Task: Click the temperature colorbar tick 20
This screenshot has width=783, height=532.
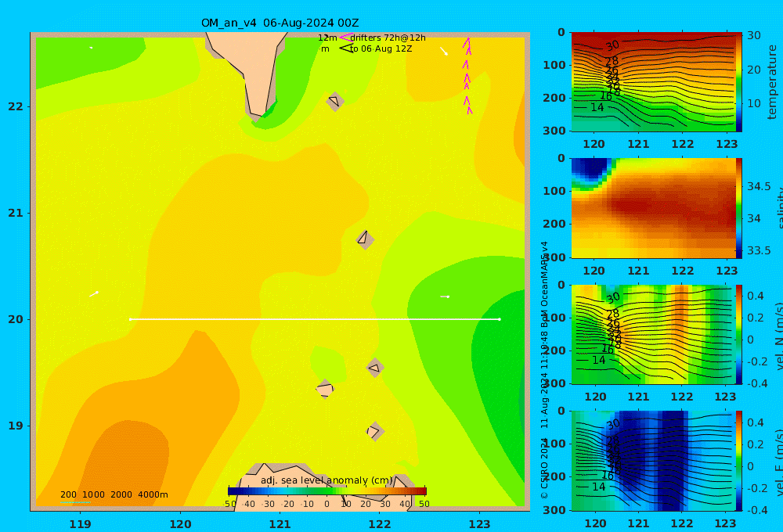Action: [x=754, y=70]
